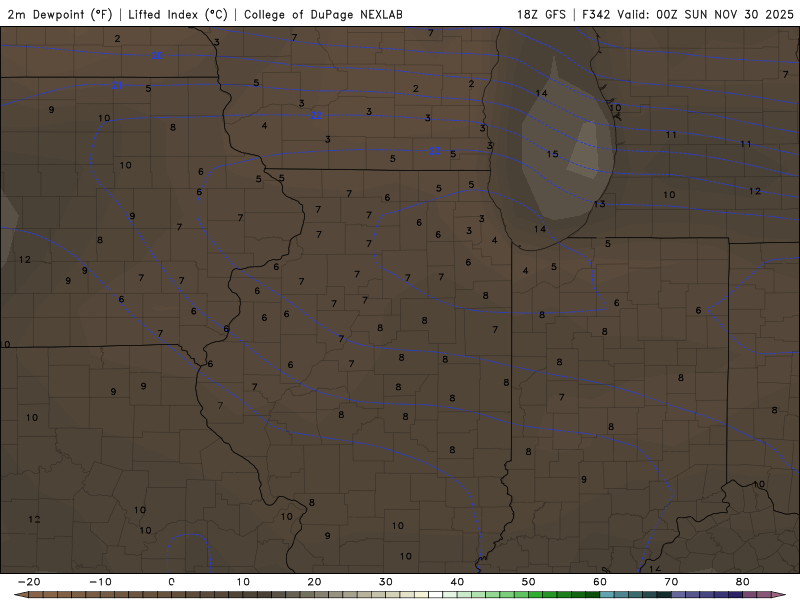Click the "-20" label on the color scale
The width and height of the screenshot is (800, 600).
29,582
